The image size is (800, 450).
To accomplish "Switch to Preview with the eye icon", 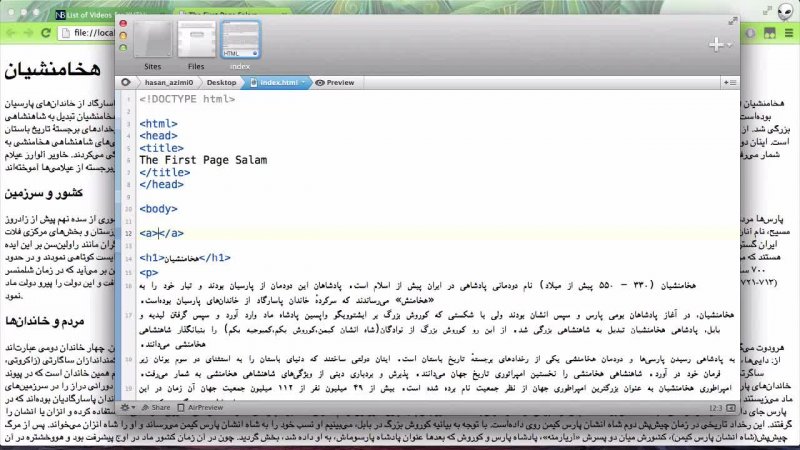I will 335,82.
